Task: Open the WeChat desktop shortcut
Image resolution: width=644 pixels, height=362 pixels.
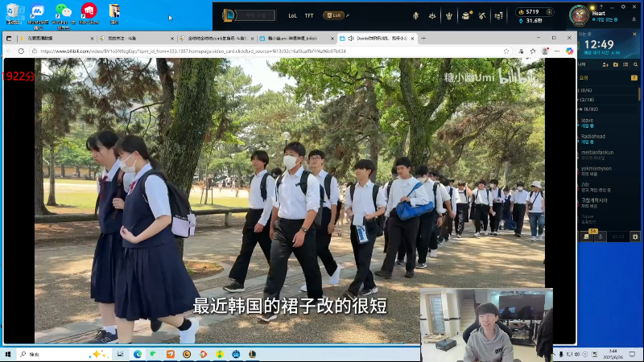Action: 63,15
